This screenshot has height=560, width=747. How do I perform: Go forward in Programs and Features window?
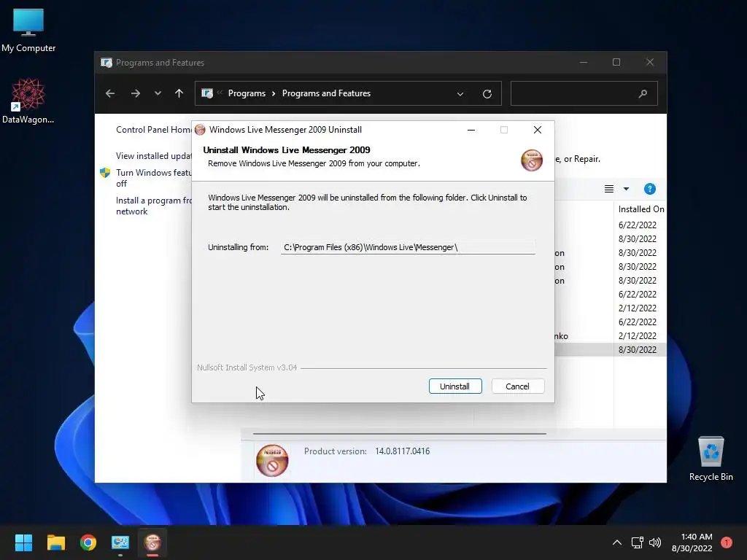pos(136,93)
